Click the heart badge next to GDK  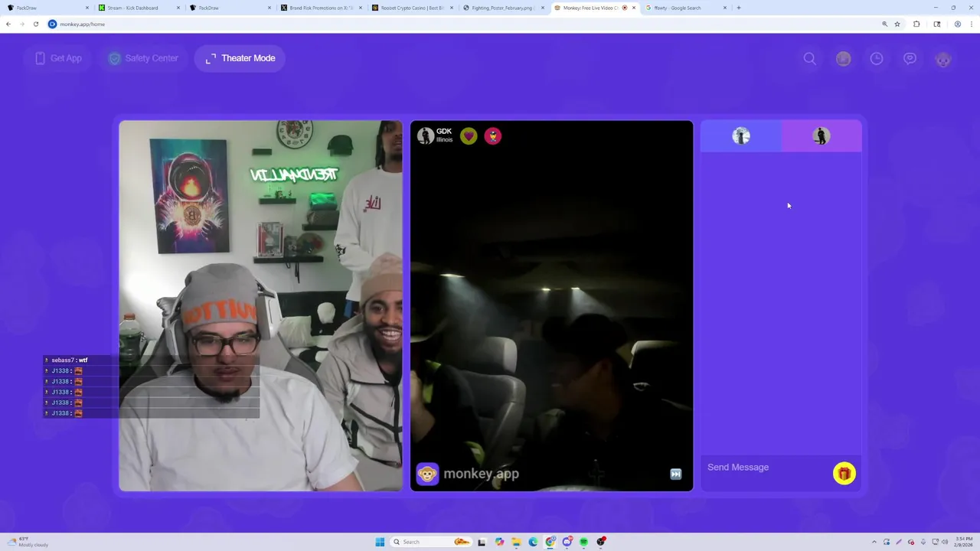[x=469, y=136]
